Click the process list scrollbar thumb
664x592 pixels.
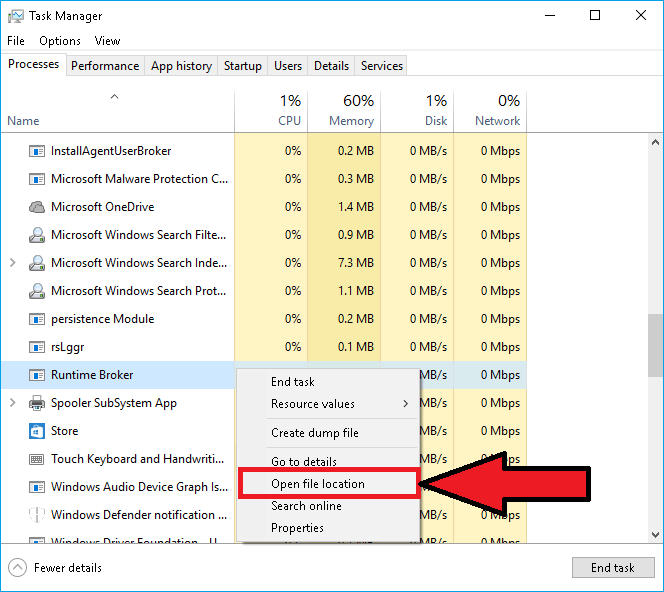pos(656,345)
